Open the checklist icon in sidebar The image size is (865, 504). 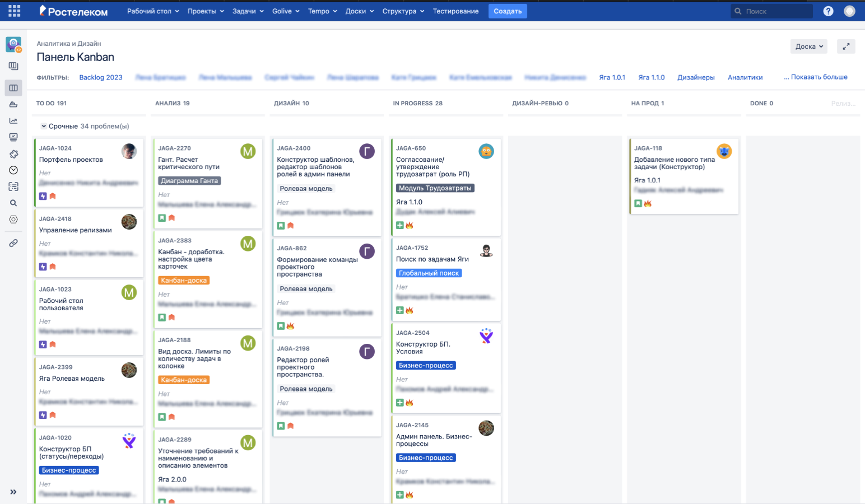13,186
